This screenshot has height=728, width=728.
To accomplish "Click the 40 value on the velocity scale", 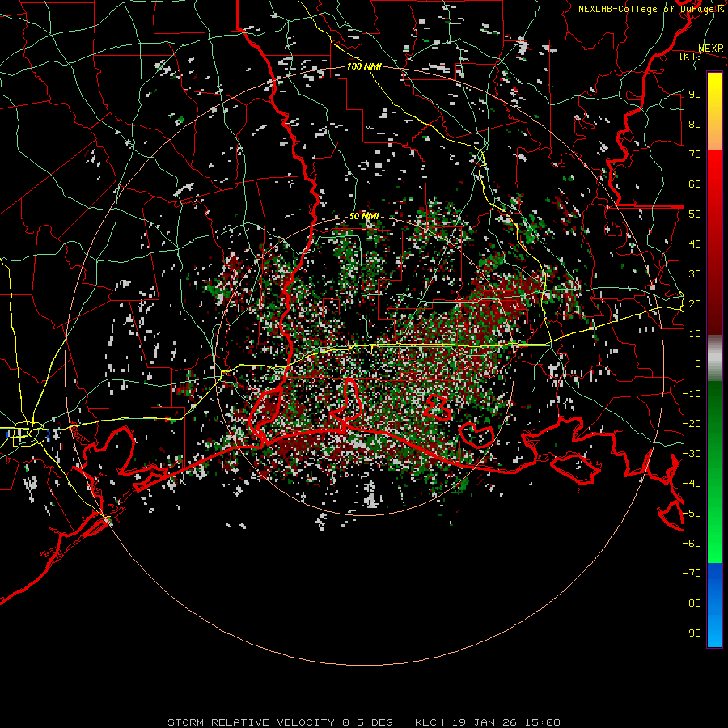I will pos(695,243).
